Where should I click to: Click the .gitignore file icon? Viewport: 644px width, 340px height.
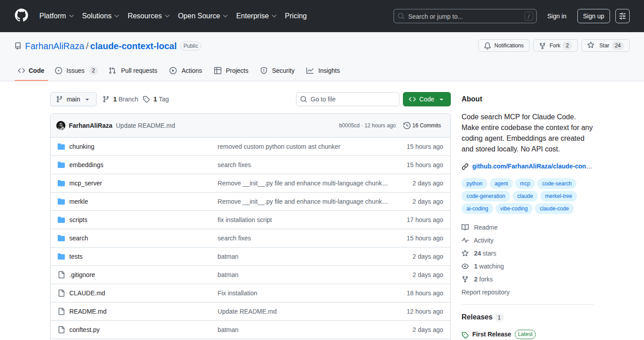(61, 275)
